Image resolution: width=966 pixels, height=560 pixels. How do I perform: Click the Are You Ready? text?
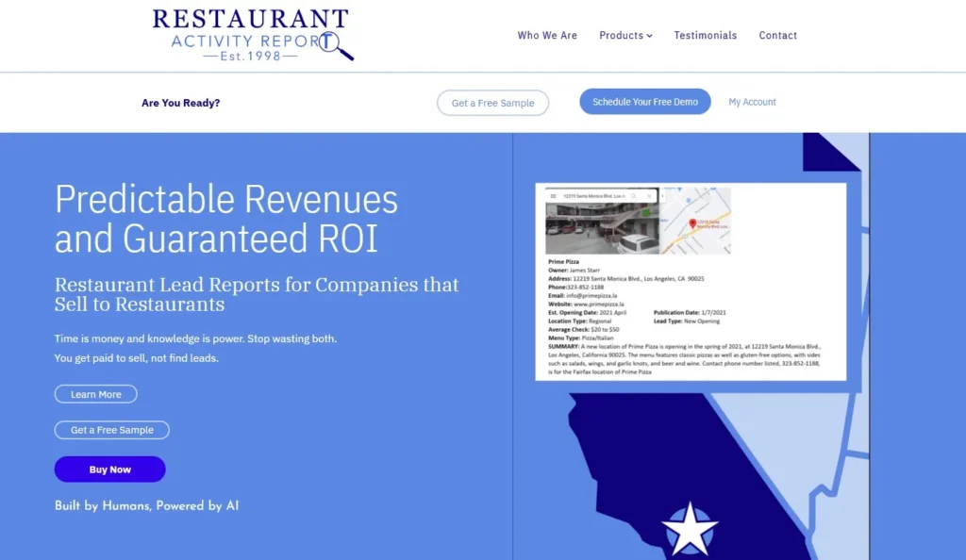(180, 103)
